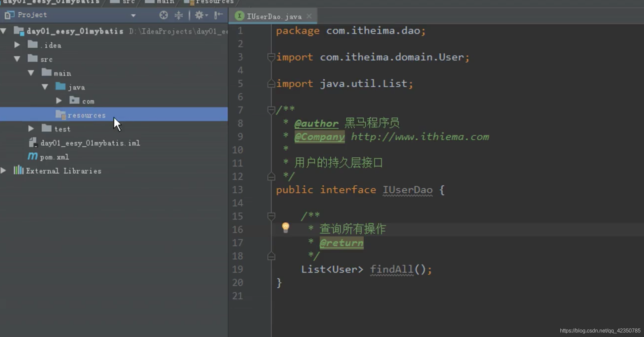Expand External Libraries node

pos(3,170)
